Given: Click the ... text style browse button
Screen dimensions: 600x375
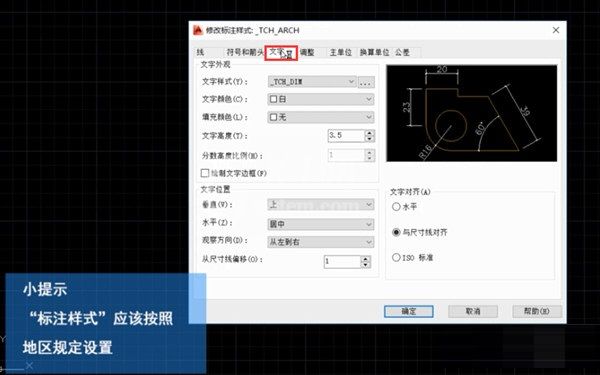Looking at the screenshot, I should pyautogui.click(x=366, y=82).
